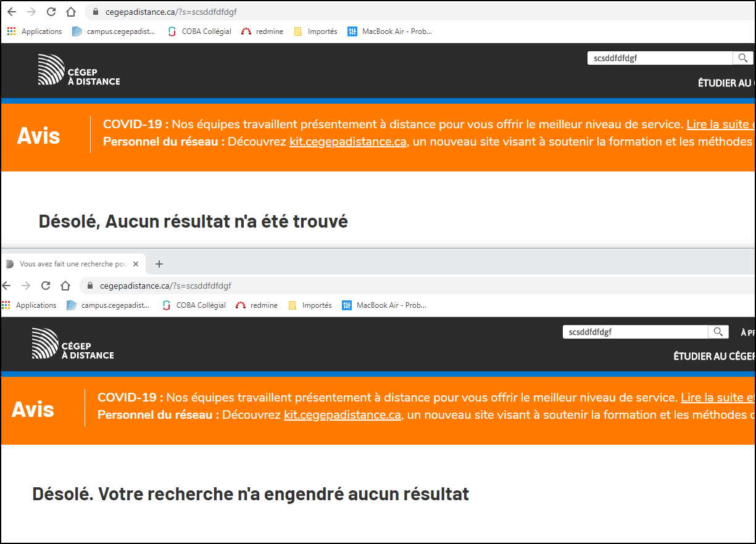Open the new tab plus button
756x544 pixels.
tap(159, 264)
